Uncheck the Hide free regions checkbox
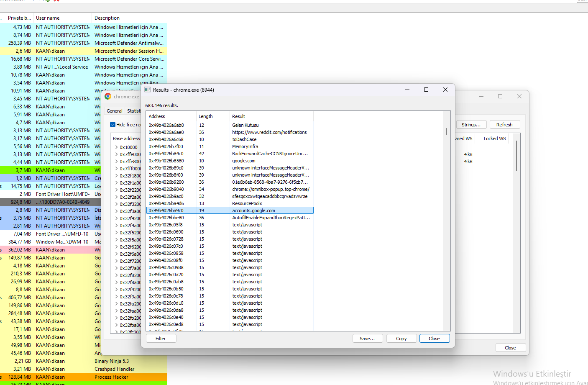Screen dimensions: 588x385 tap(112, 125)
